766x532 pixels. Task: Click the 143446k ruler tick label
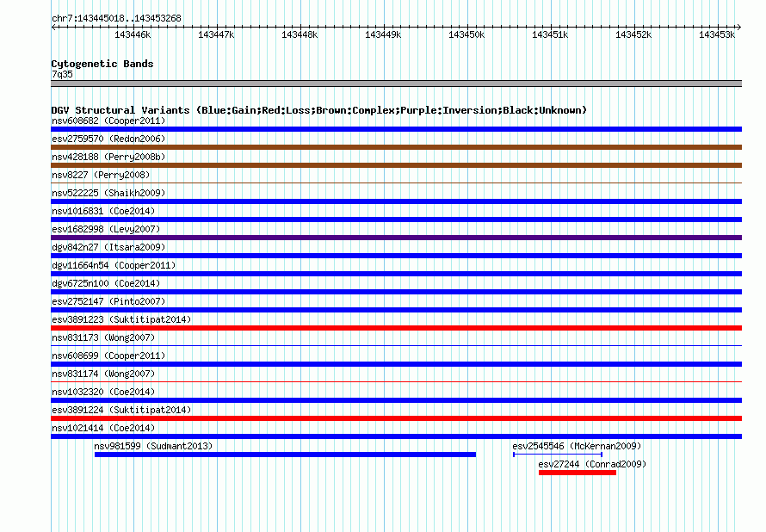(133, 34)
